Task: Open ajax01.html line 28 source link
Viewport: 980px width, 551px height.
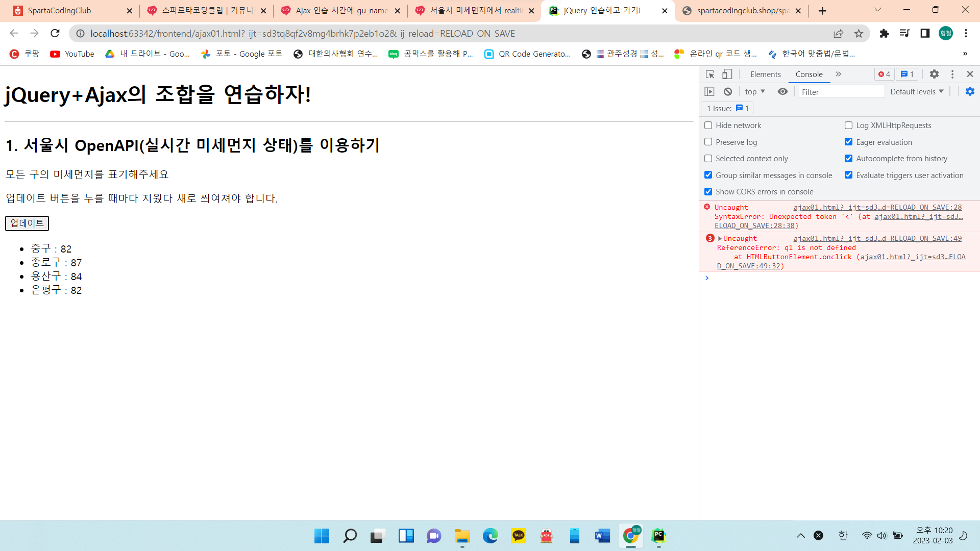Action: (x=877, y=207)
